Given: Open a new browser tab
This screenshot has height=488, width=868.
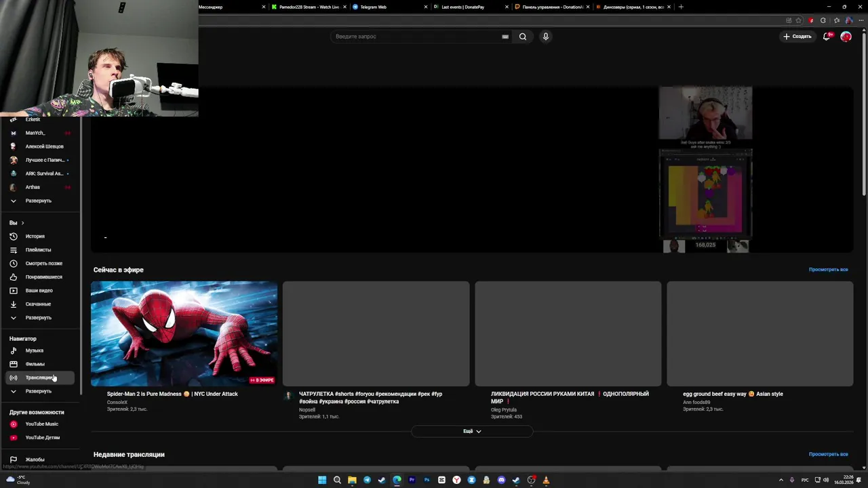Looking at the screenshot, I should click(x=681, y=7).
